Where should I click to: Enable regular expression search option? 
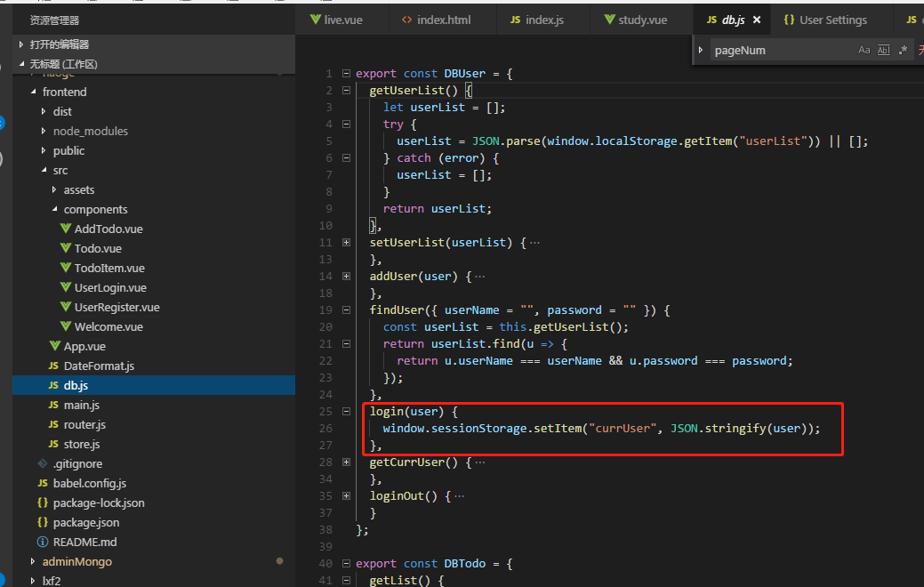click(x=903, y=51)
